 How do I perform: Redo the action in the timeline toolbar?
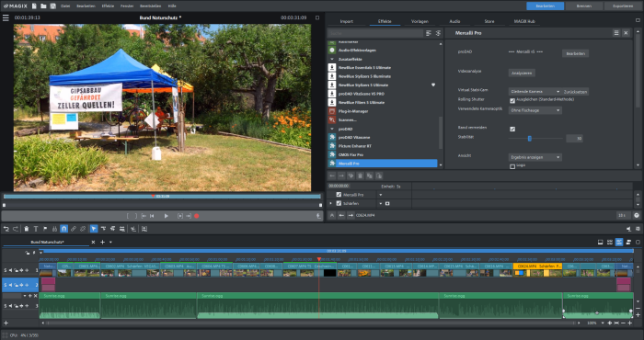point(16,229)
